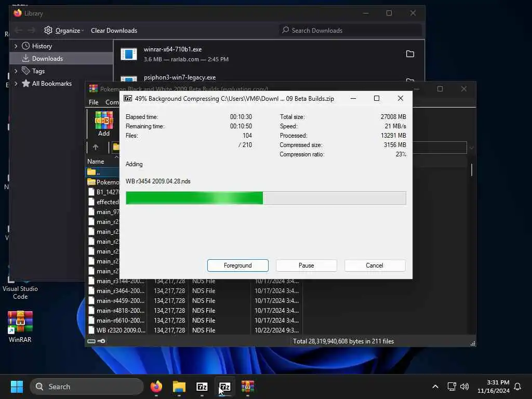532x399 pixels.
Task: Click the Downloads arrow icon in sidebar
Action: (x=25, y=58)
